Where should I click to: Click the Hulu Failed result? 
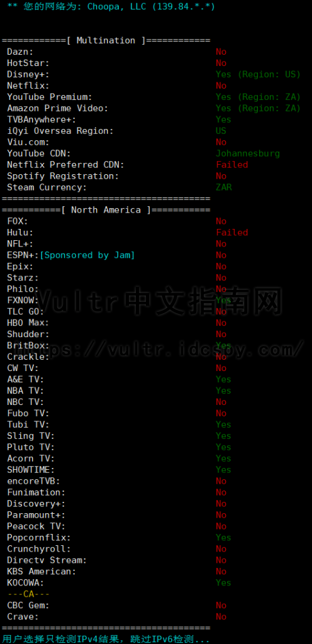point(232,233)
